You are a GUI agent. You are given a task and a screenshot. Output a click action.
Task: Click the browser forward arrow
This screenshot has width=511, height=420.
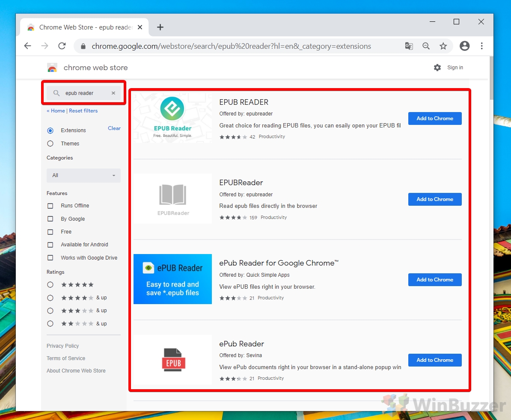[x=45, y=46]
